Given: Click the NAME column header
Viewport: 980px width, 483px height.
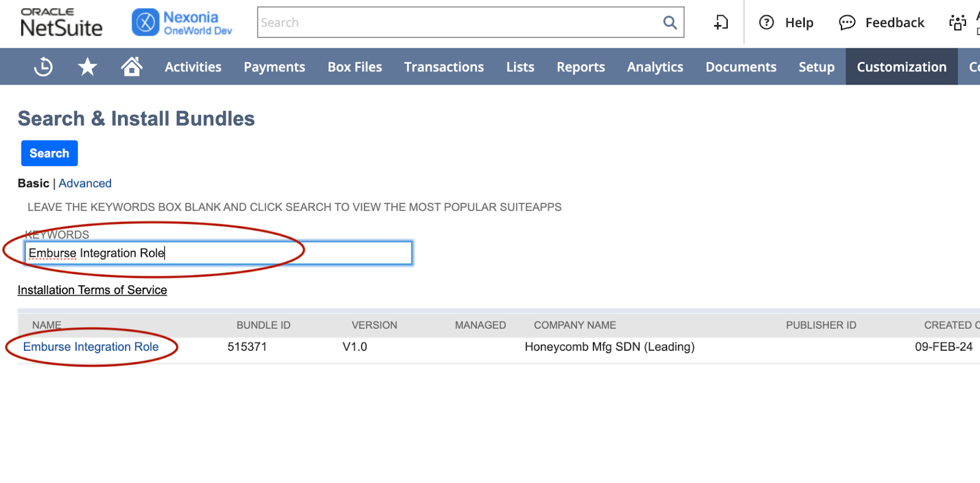Looking at the screenshot, I should tap(47, 325).
